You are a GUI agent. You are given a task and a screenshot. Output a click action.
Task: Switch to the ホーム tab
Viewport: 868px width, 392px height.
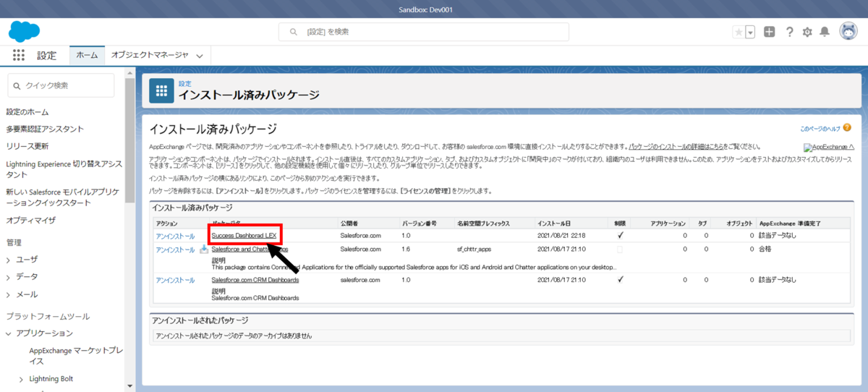(87, 55)
